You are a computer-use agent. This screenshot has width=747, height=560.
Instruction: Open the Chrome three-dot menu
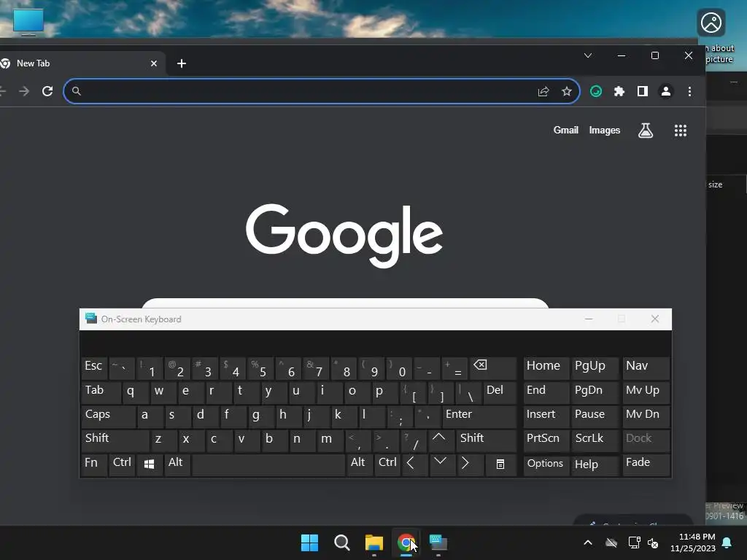coord(689,91)
